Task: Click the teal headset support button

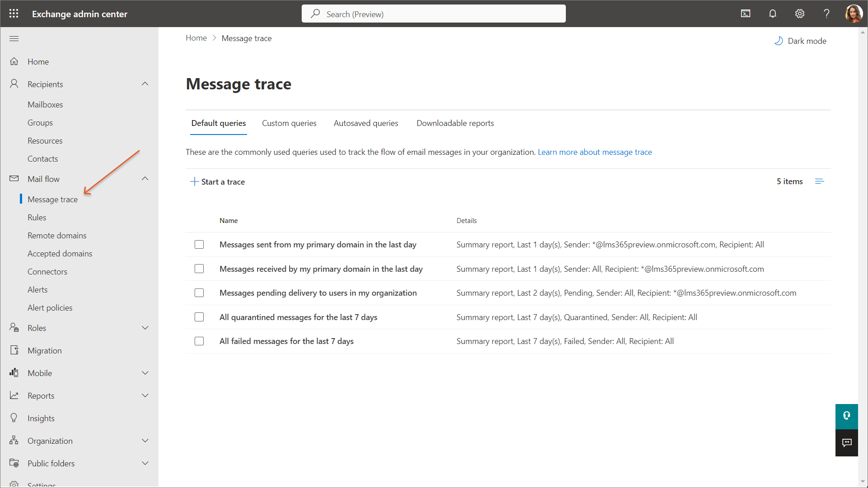Action: (847, 416)
